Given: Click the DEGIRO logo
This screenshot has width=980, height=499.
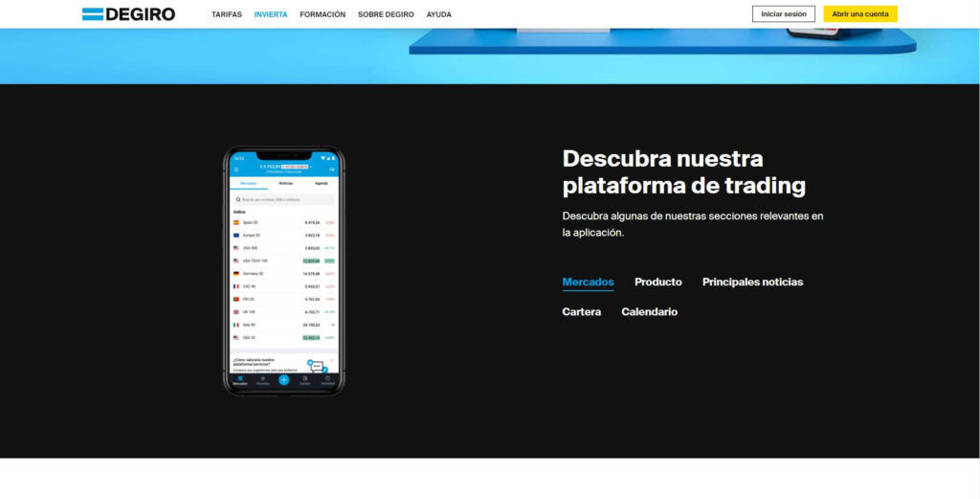Looking at the screenshot, I should click(128, 14).
